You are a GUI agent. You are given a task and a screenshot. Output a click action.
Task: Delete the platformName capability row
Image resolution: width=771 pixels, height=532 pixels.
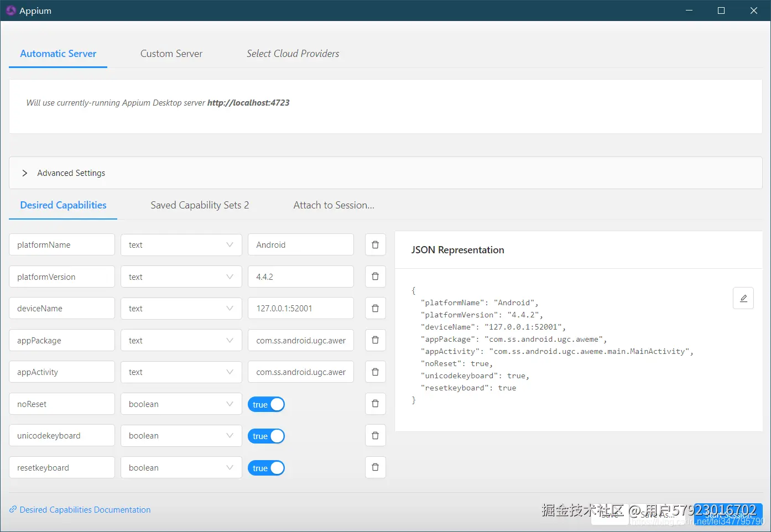tap(376, 244)
